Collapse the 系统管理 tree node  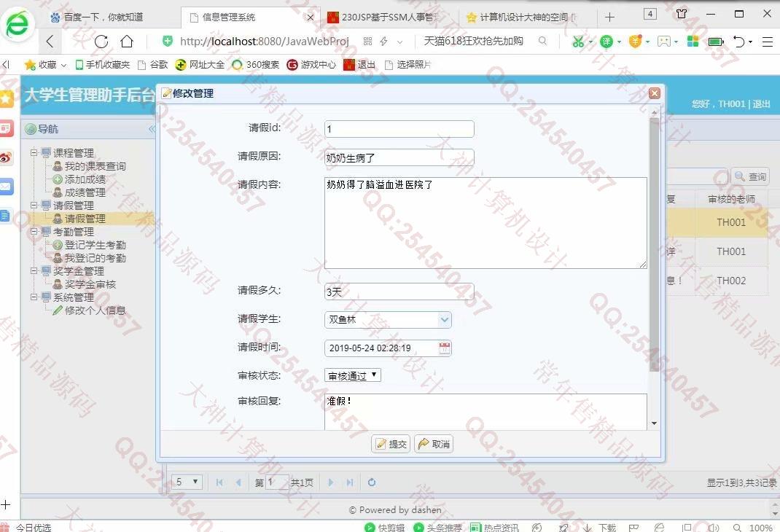click(34, 297)
